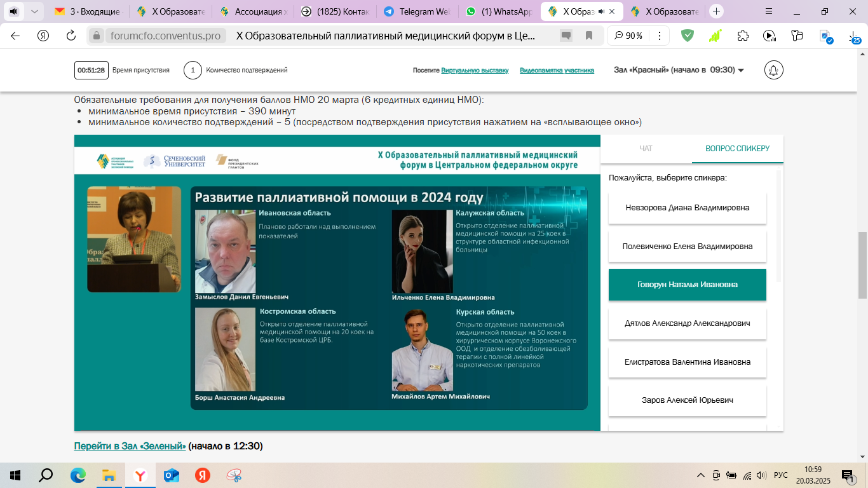Open the Видеопамятка участника link
The image size is (868, 488).
(557, 71)
